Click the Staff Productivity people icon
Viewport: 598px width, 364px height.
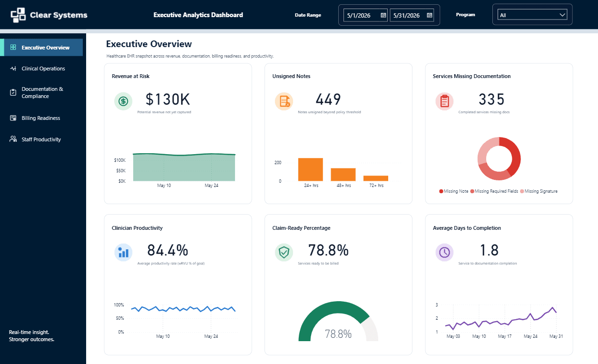click(13, 139)
